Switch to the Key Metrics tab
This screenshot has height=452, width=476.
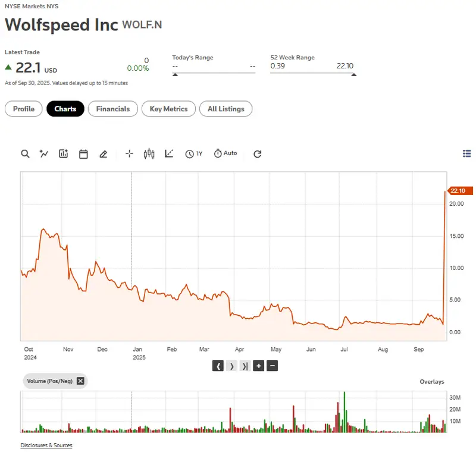click(x=168, y=109)
